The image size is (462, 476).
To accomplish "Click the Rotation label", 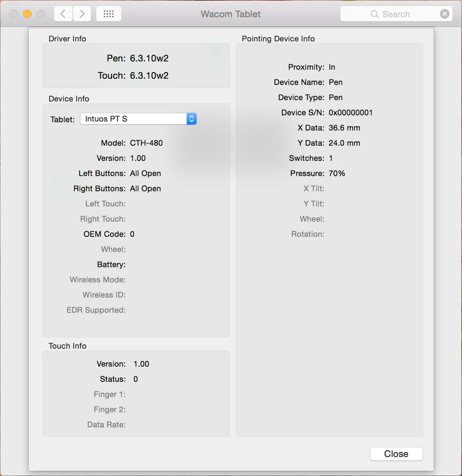I will pyautogui.click(x=308, y=234).
